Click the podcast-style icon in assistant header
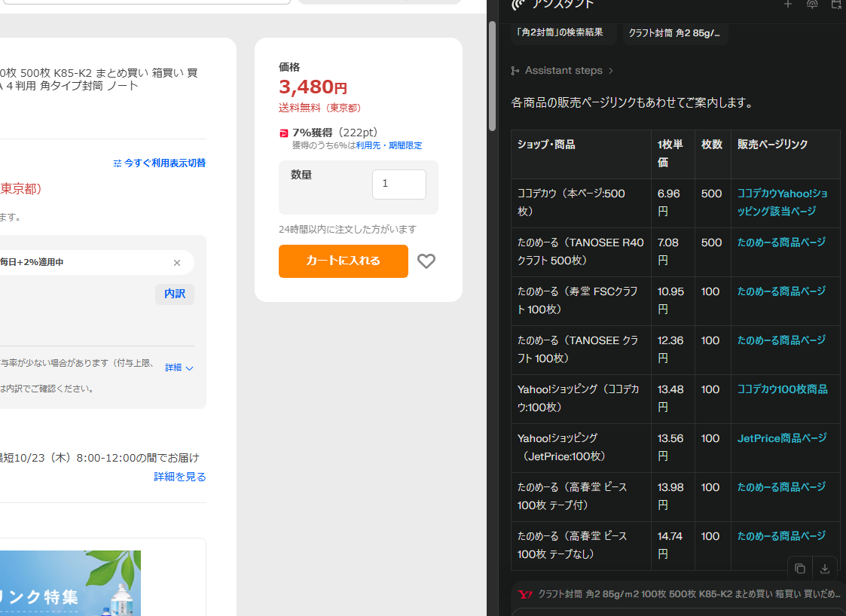The height and width of the screenshot is (616, 846). tap(812, 5)
